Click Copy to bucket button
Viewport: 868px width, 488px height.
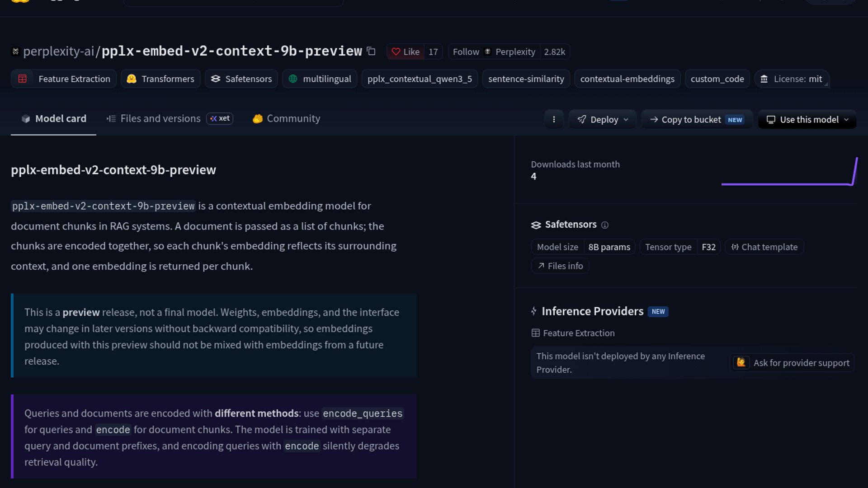tap(697, 119)
